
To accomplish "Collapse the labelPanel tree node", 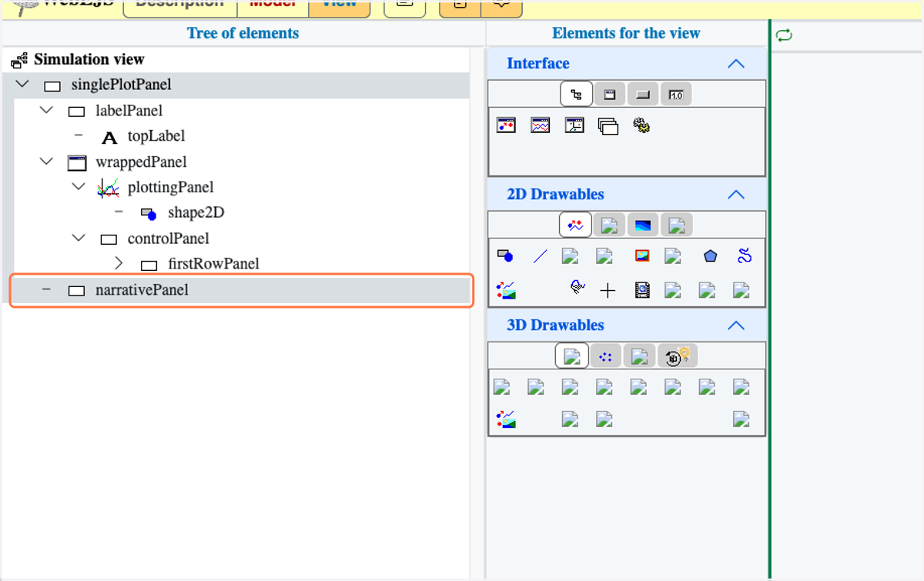I will pyautogui.click(x=47, y=110).
